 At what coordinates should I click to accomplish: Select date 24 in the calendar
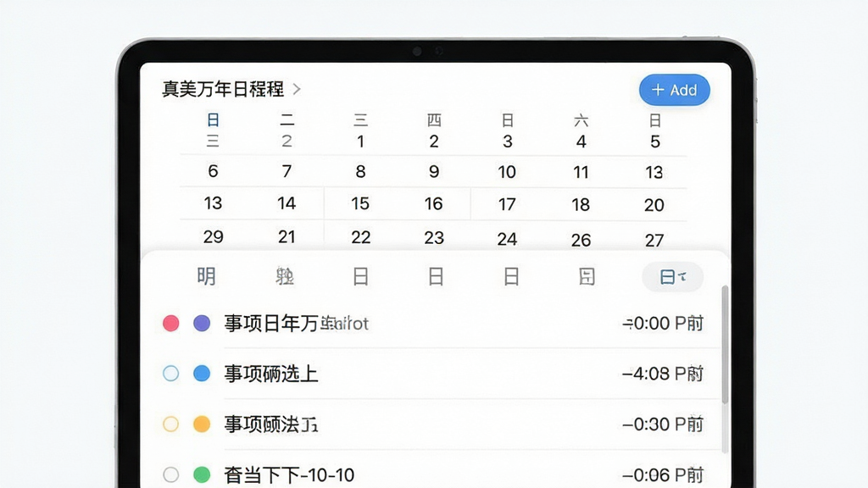[507, 239]
